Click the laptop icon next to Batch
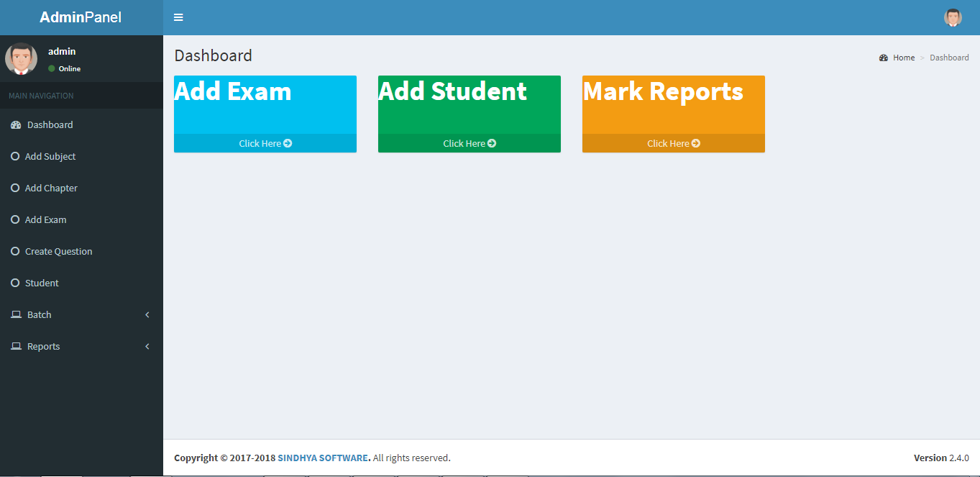The image size is (980, 477). click(16, 315)
